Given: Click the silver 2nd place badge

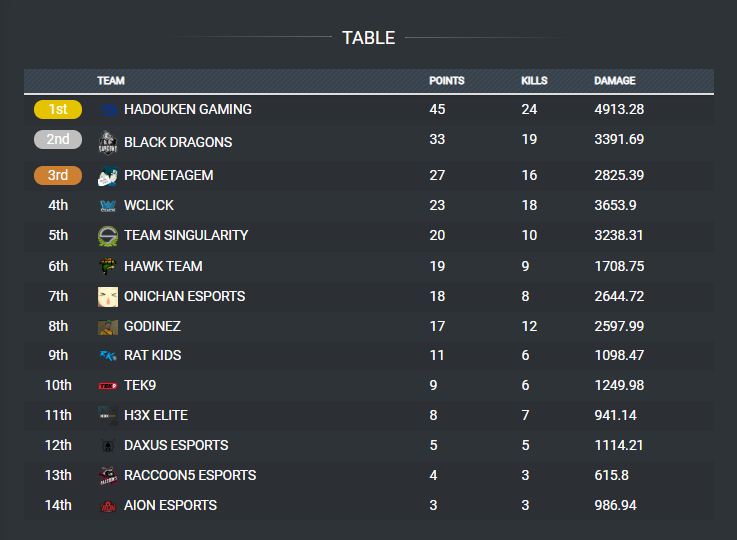Looking at the screenshot, I should tap(58, 140).
